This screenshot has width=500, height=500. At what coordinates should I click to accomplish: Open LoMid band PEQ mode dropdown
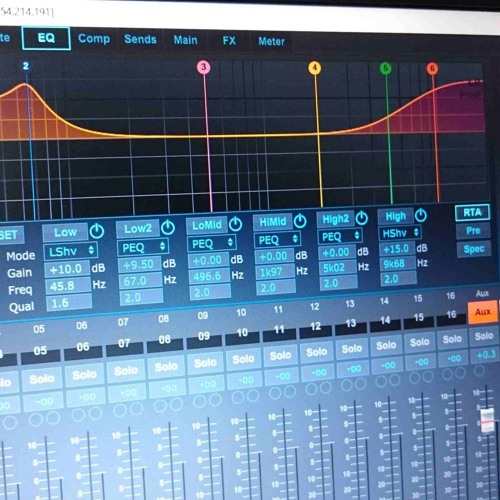pyautogui.click(x=212, y=243)
